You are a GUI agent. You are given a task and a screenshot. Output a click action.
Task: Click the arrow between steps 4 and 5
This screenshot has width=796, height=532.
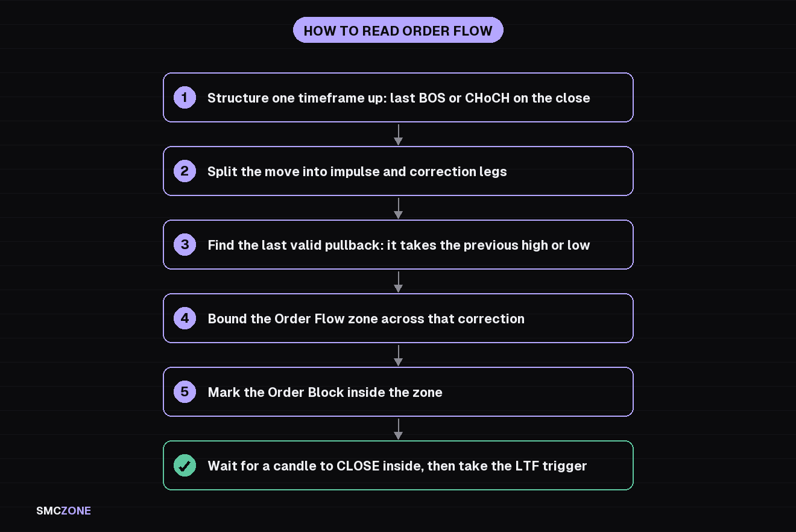(x=398, y=355)
